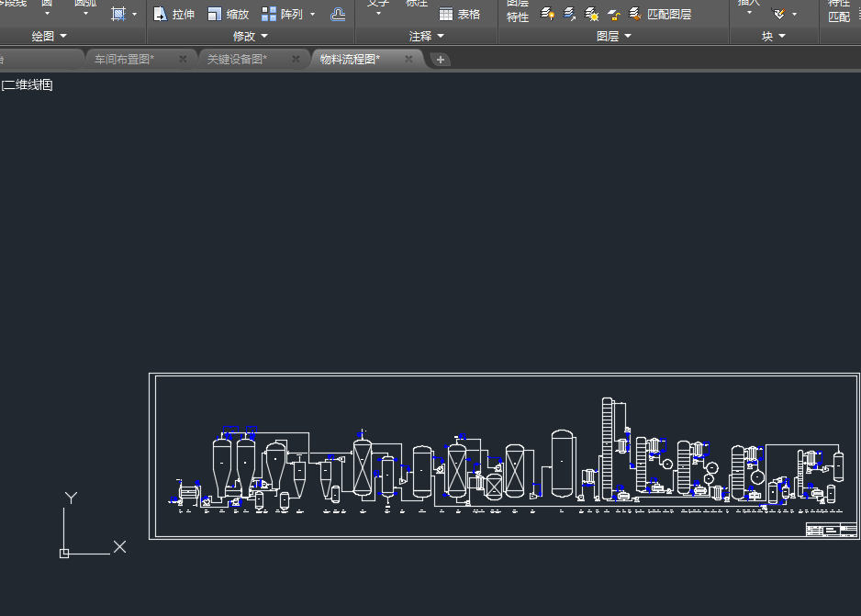Click the UCS origin icon in drawing
This screenshot has height=616, width=861.
(64, 554)
